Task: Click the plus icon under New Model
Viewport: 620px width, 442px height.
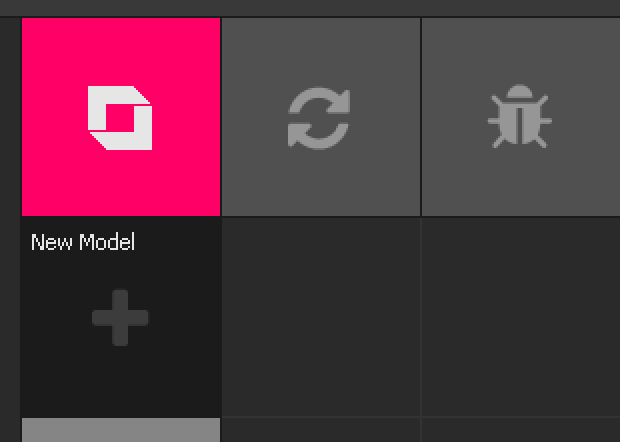Action: 120,318
